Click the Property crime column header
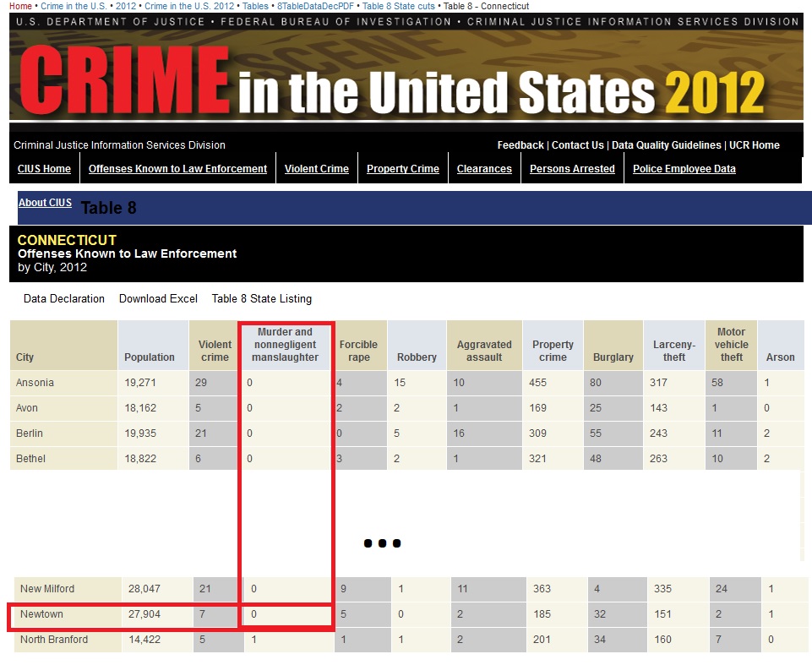The width and height of the screenshot is (812, 665). (553, 346)
